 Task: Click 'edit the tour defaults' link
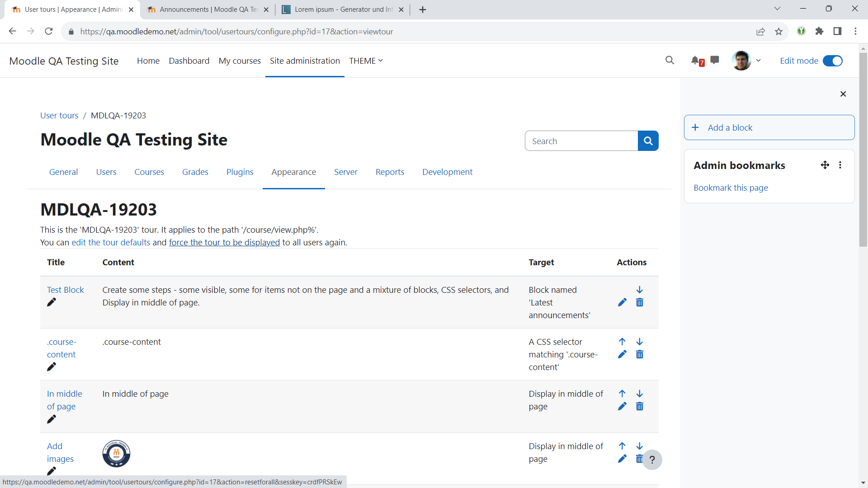tap(111, 242)
